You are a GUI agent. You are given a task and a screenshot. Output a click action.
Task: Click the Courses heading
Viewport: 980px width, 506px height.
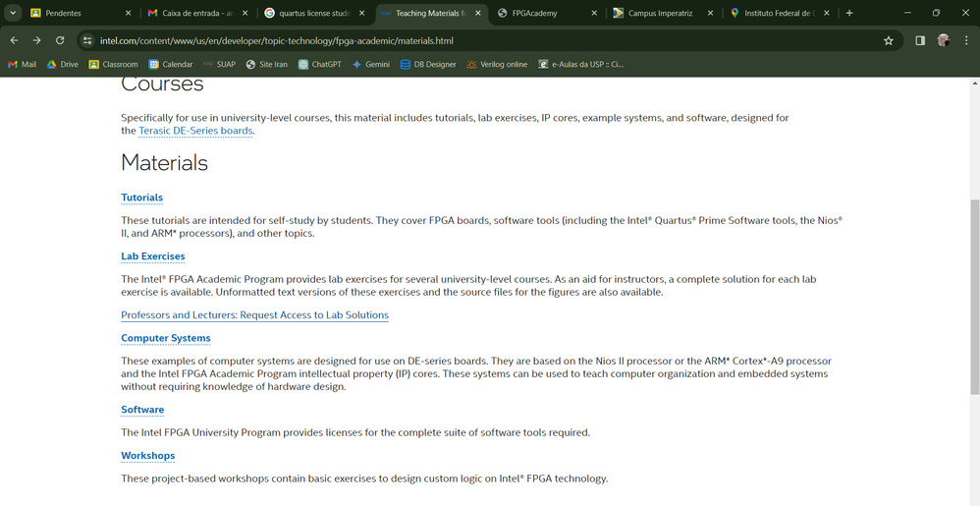162,84
